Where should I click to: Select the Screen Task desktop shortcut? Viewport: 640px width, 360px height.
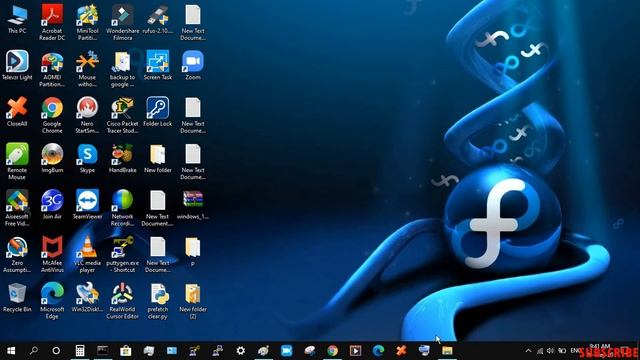click(158, 65)
